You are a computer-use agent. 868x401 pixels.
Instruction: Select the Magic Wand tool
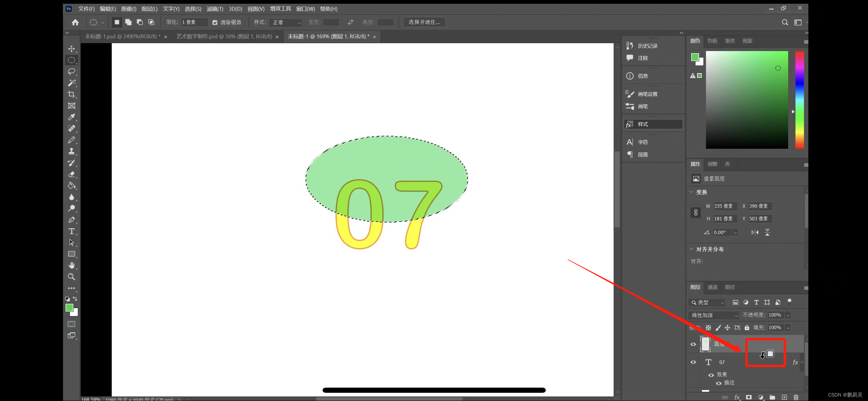coord(71,83)
